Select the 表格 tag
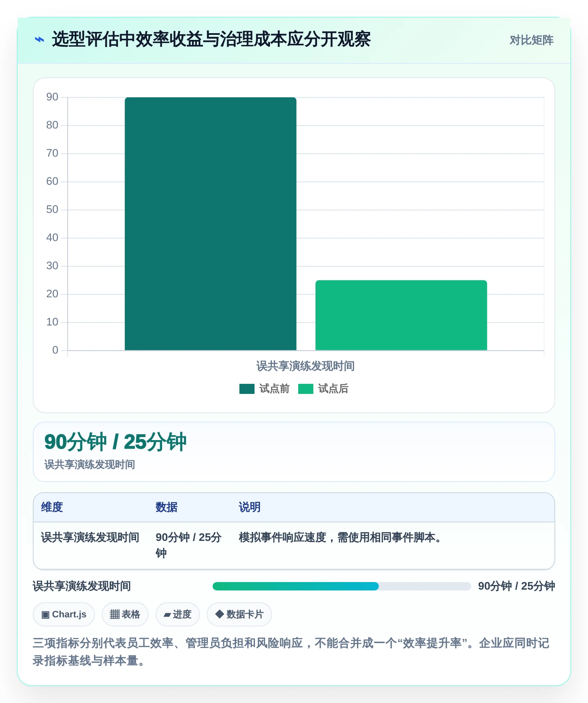 [125, 614]
